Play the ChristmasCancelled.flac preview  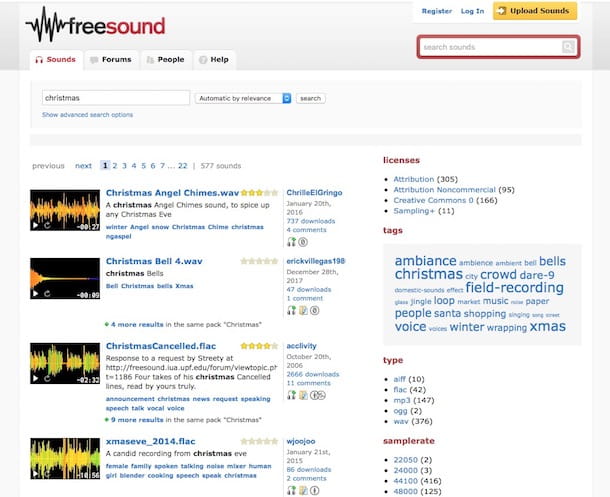pyautogui.click(x=36, y=378)
